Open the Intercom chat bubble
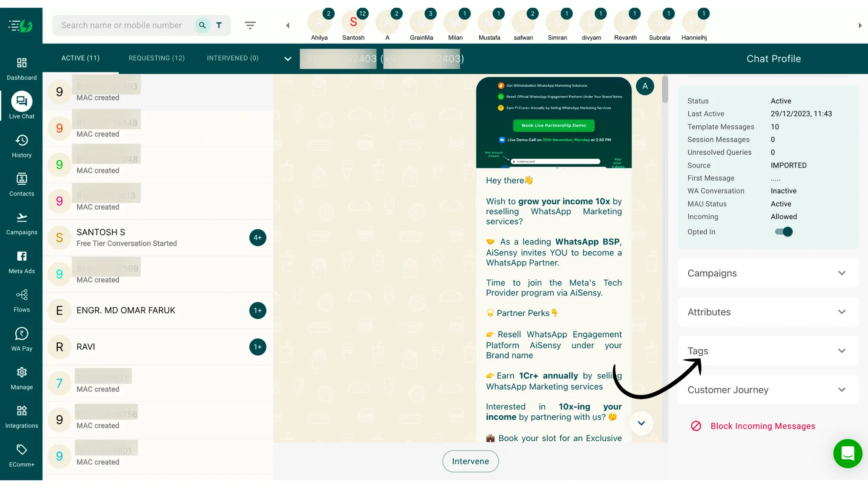 point(848,454)
